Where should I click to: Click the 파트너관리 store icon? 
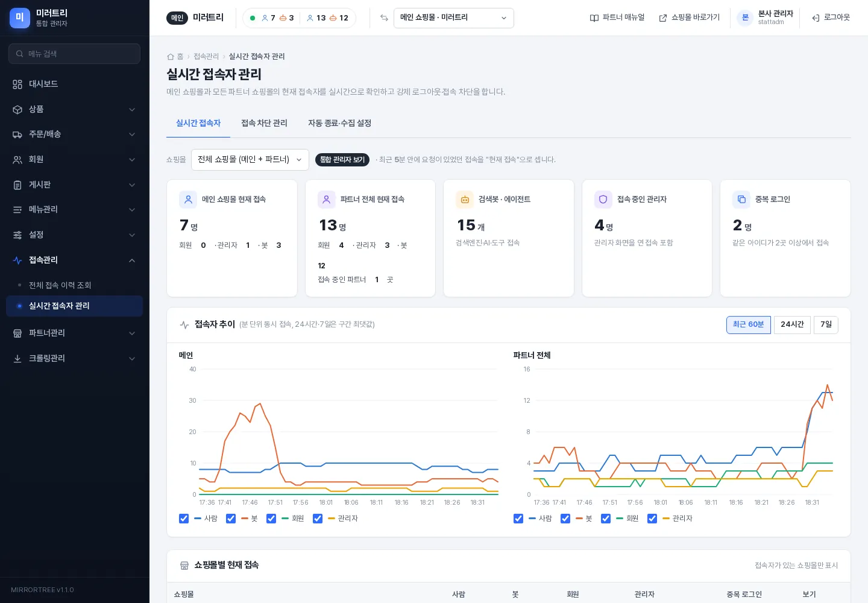point(17,333)
